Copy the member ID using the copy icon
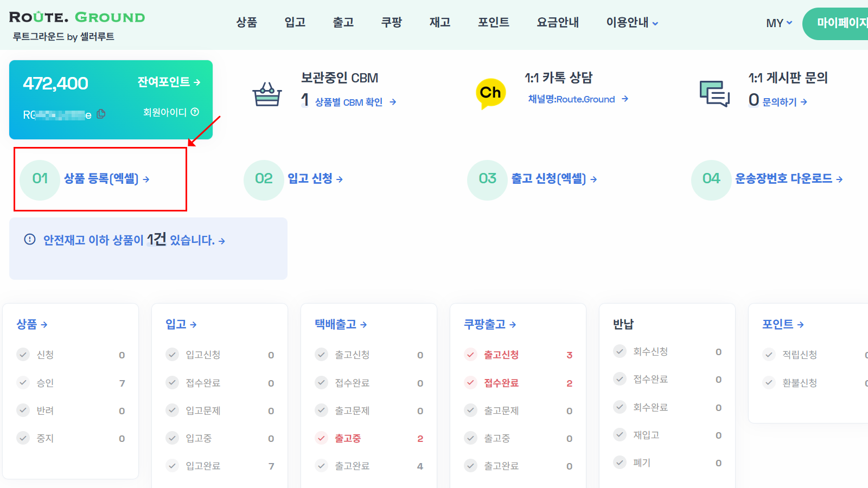 point(101,114)
